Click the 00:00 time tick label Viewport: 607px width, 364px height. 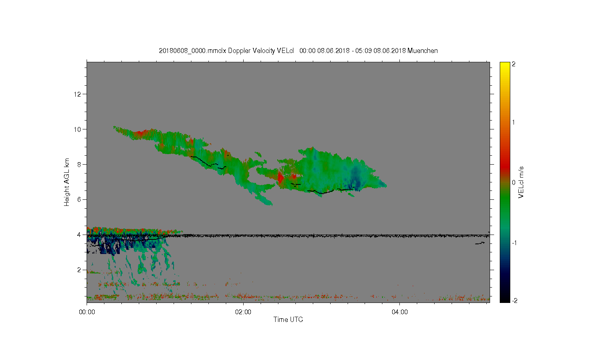[x=87, y=312]
